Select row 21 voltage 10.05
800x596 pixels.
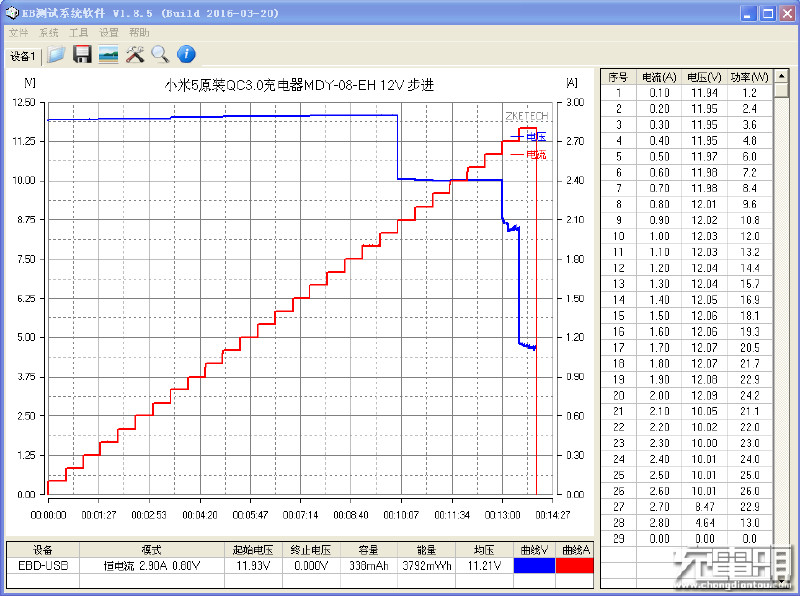click(x=704, y=411)
